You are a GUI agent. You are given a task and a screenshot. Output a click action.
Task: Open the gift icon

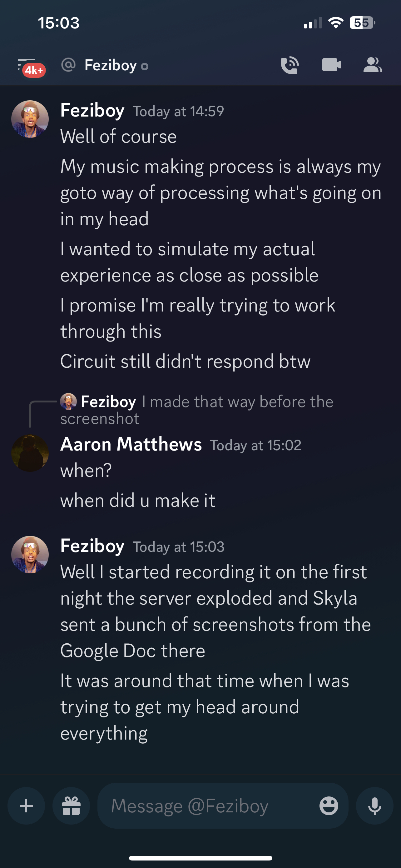click(71, 806)
